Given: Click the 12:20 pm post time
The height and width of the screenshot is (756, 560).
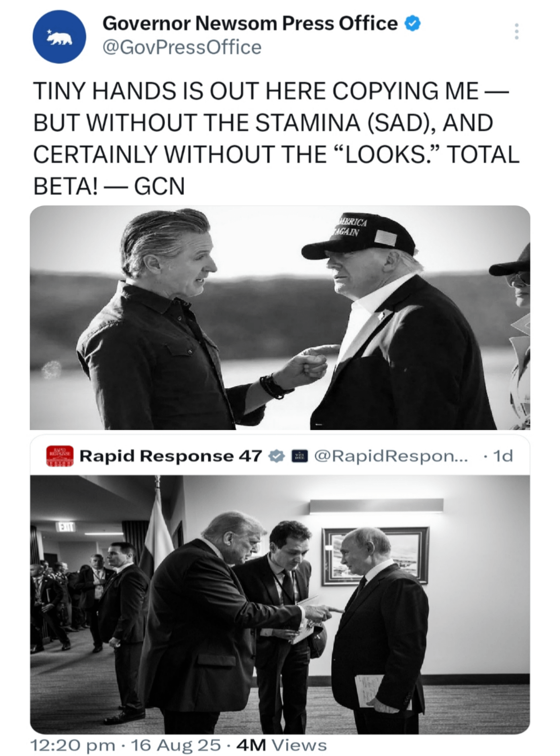Looking at the screenshot, I should 73,745.
